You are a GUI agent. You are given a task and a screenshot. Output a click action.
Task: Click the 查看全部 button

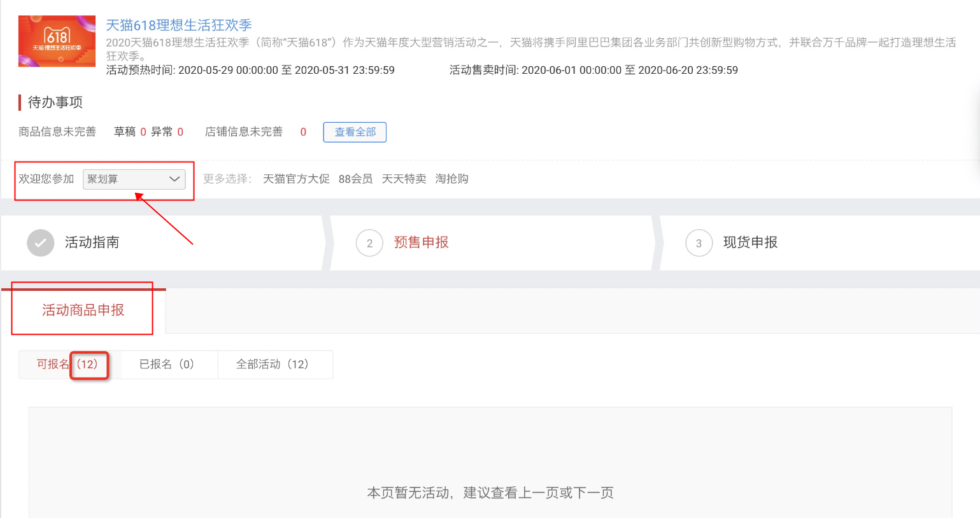pos(355,132)
